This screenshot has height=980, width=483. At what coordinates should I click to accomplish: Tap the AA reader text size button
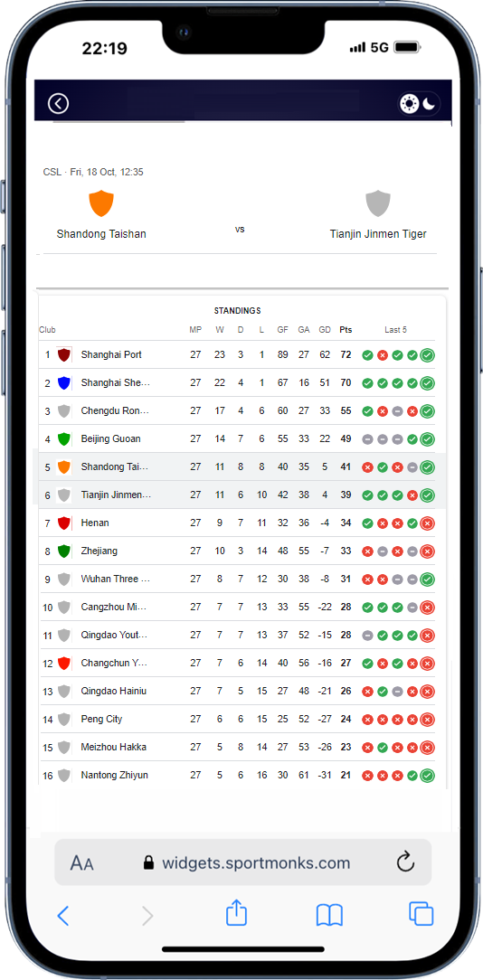click(x=82, y=863)
